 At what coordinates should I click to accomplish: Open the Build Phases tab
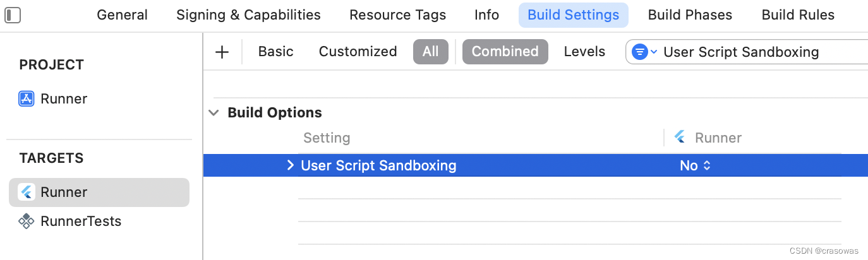690,15
